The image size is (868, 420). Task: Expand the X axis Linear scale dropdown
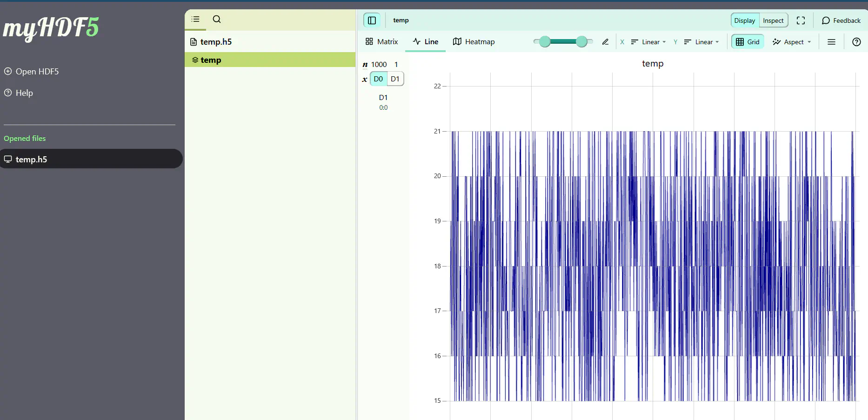(x=648, y=42)
